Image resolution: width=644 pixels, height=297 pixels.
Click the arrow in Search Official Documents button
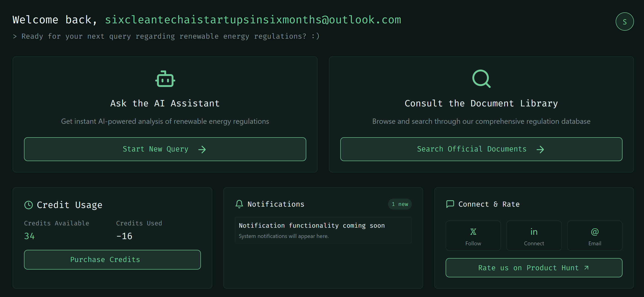pyautogui.click(x=540, y=149)
